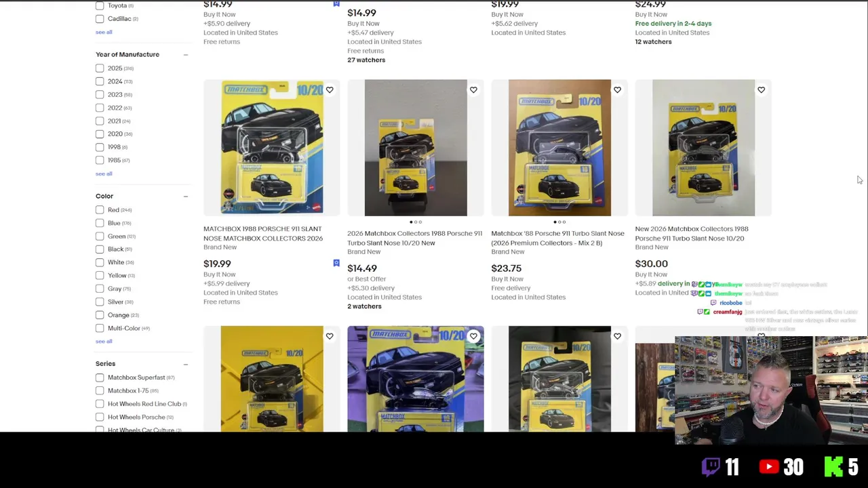Check the 2025 year of manufacture filter

click(100, 68)
